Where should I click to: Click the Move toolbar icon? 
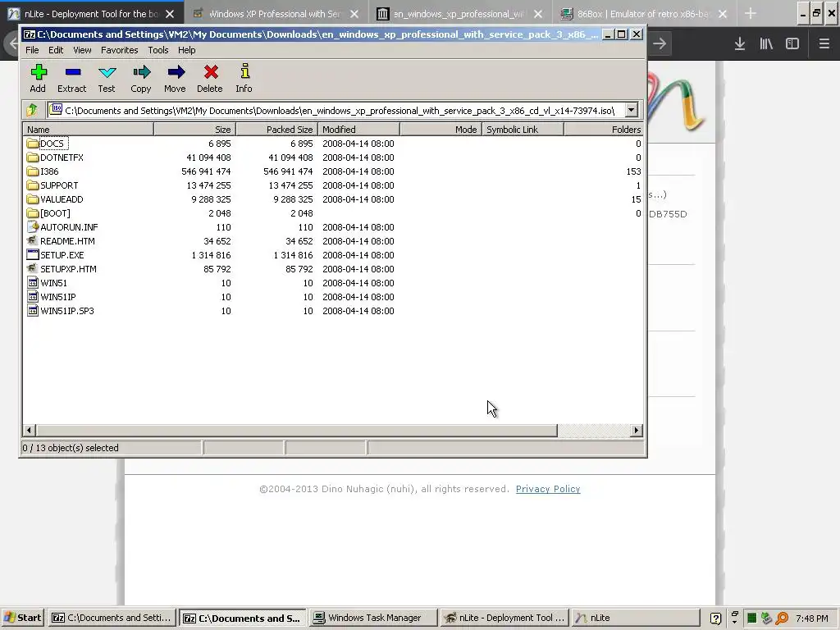[176, 72]
